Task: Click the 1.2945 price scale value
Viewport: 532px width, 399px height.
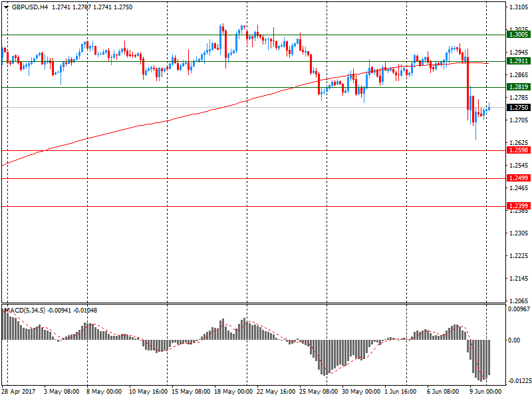Action: [519, 53]
